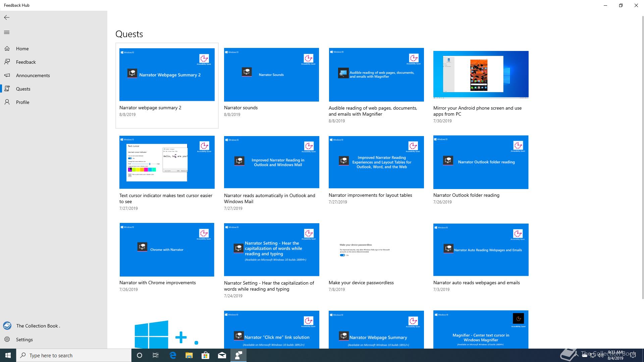Launch Microsoft Edge from taskbar
This screenshot has height=362, width=644.
[173, 355]
